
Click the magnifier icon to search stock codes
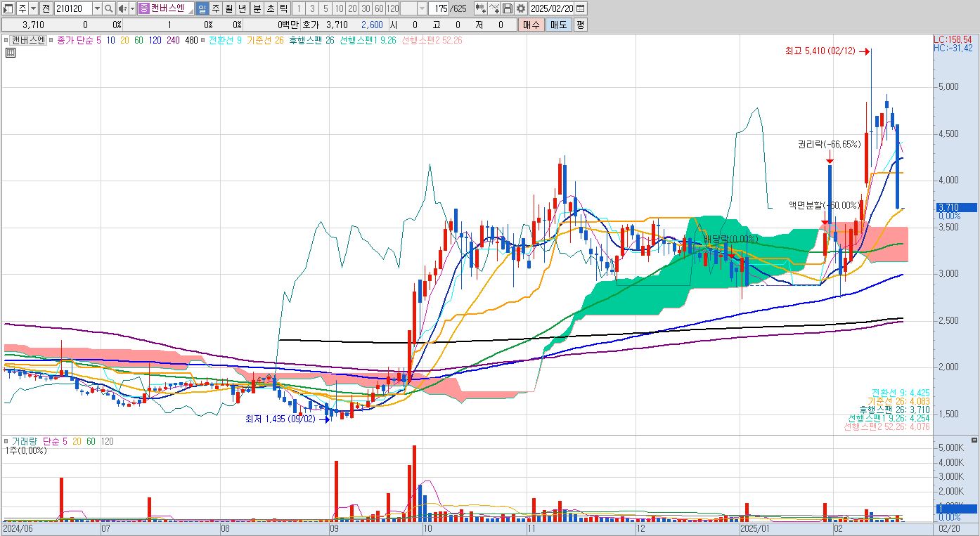pyautogui.click(x=109, y=8)
